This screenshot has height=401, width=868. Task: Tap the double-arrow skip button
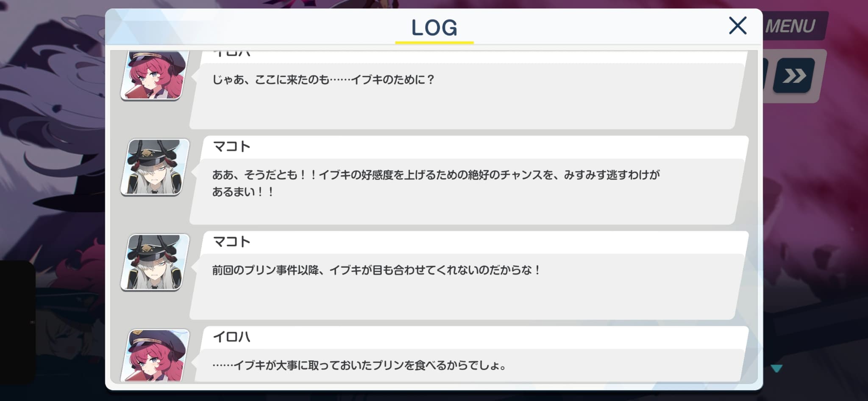tap(794, 76)
